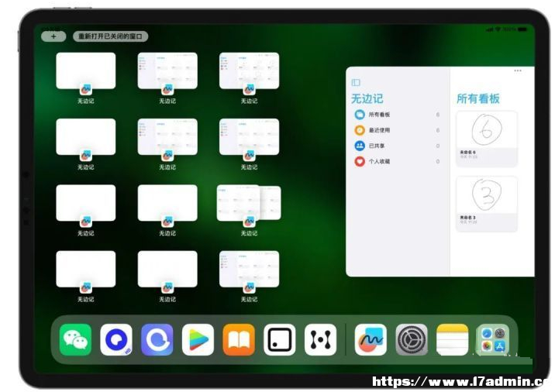Launch the colorful play-triangle app in dock
The height and width of the screenshot is (392, 555).
tap(198, 339)
